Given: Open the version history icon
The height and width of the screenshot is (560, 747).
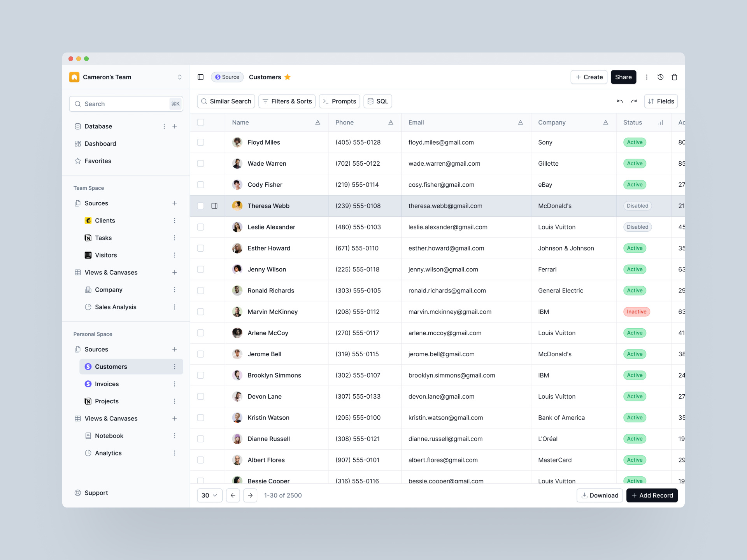Looking at the screenshot, I should click(660, 77).
